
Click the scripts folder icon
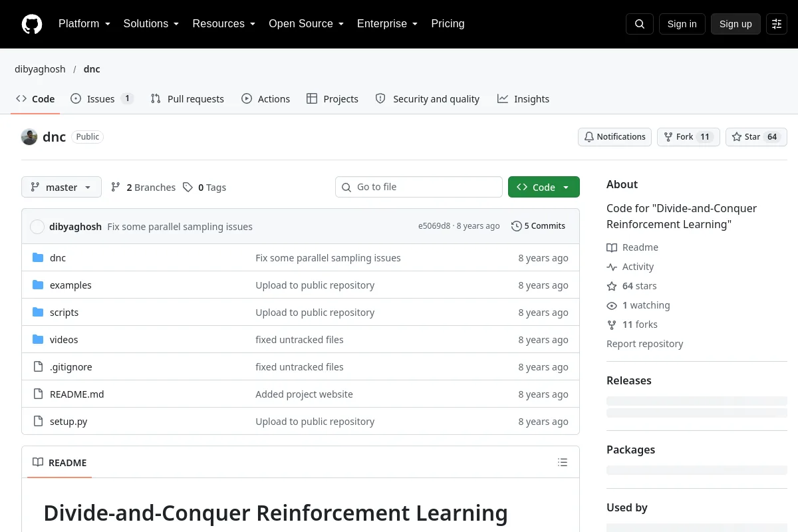(x=38, y=312)
